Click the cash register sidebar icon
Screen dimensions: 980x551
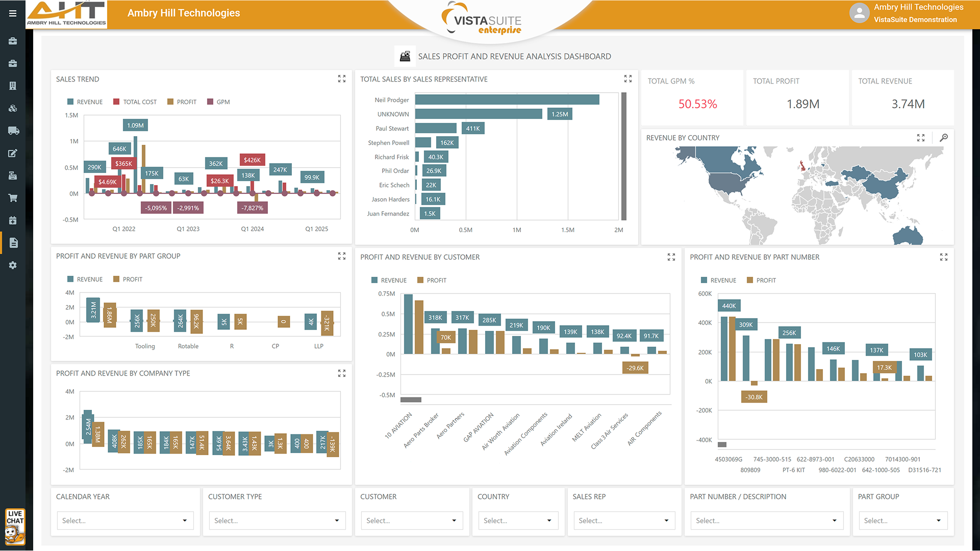[x=13, y=175]
